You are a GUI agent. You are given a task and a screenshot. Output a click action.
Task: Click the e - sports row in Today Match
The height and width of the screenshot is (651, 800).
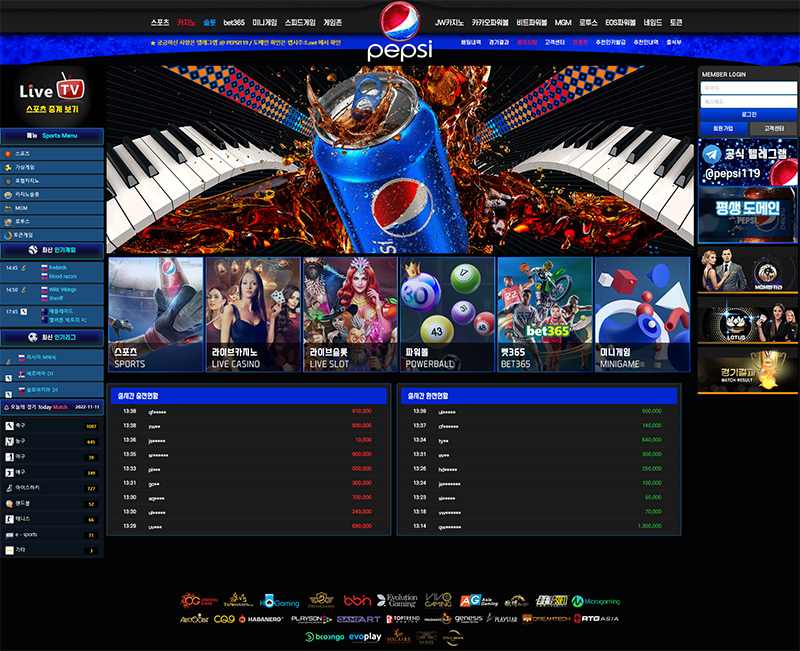point(52,535)
